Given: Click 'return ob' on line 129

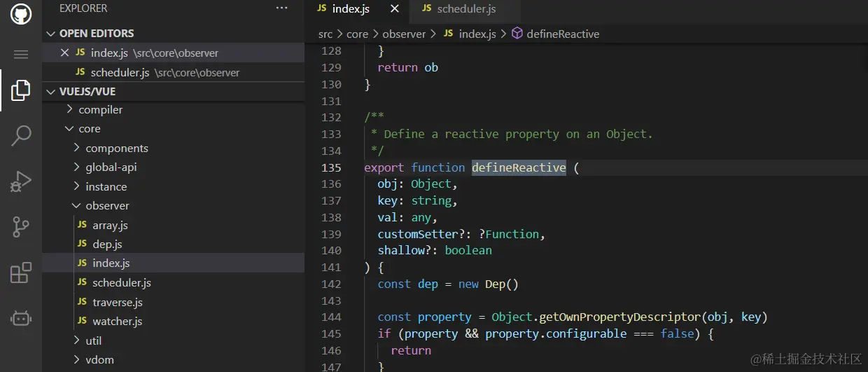Looking at the screenshot, I should (407, 67).
